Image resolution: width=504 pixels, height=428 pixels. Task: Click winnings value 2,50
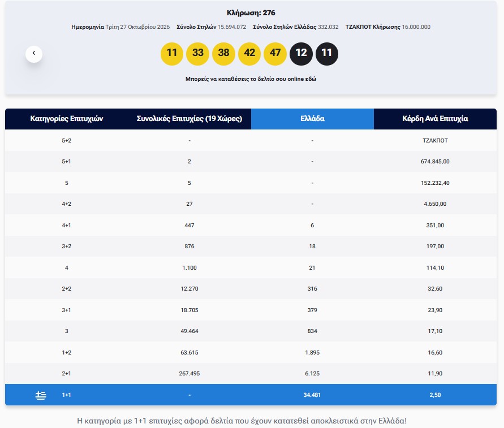(x=435, y=395)
